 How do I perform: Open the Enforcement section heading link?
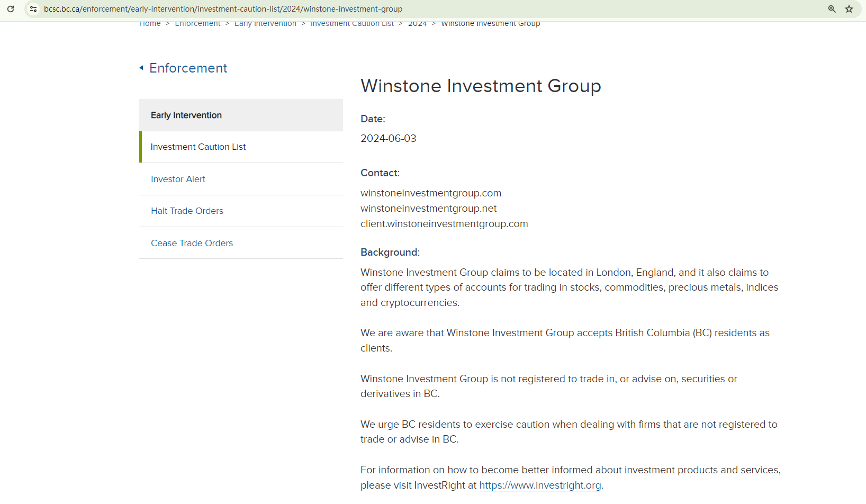click(188, 68)
